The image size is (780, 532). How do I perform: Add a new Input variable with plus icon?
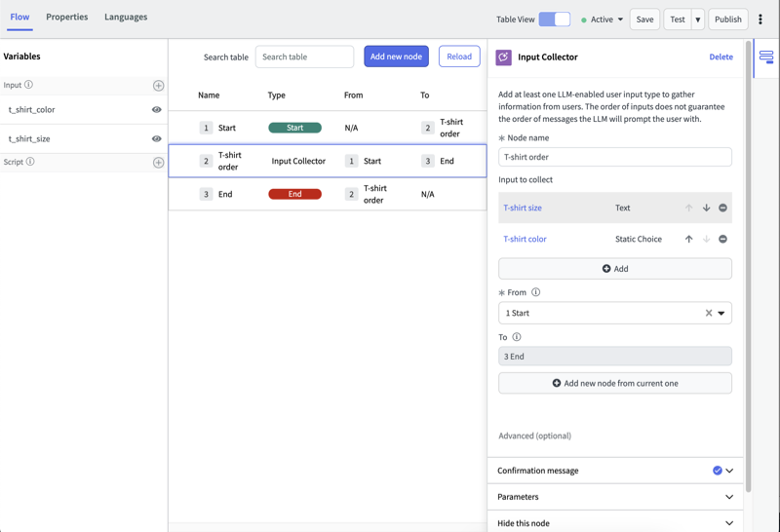(x=158, y=86)
